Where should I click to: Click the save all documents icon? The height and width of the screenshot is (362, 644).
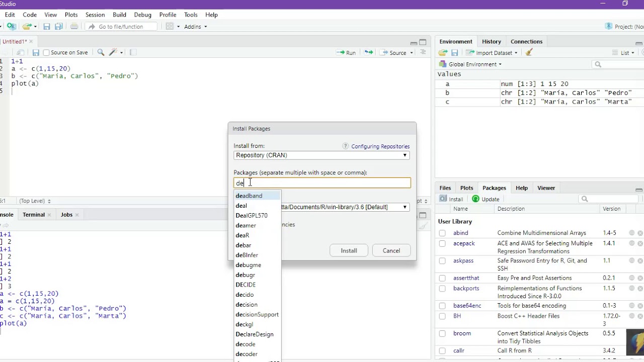click(x=58, y=27)
